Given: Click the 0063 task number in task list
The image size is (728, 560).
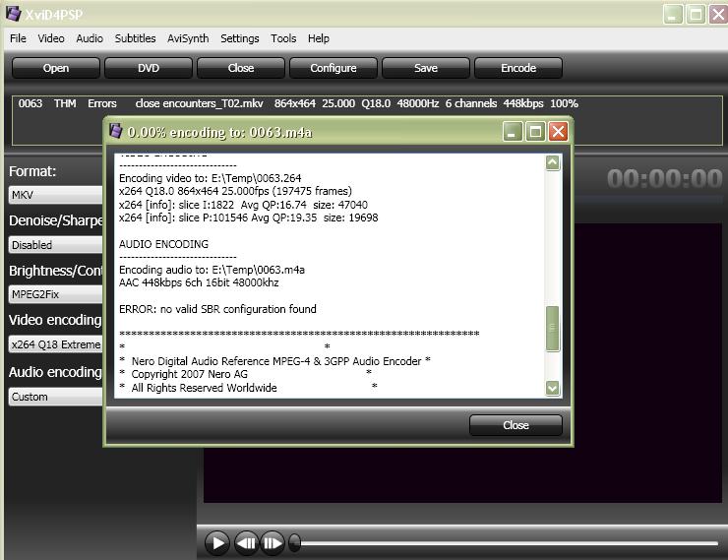Looking at the screenshot, I should pyautogui.click(x=30, y=103).
